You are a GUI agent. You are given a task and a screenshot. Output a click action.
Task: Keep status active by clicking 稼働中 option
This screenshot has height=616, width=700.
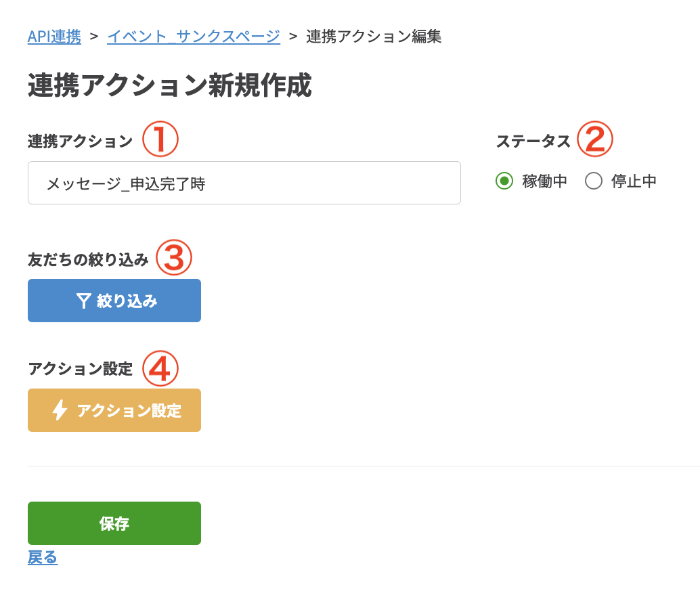(504, 181)
